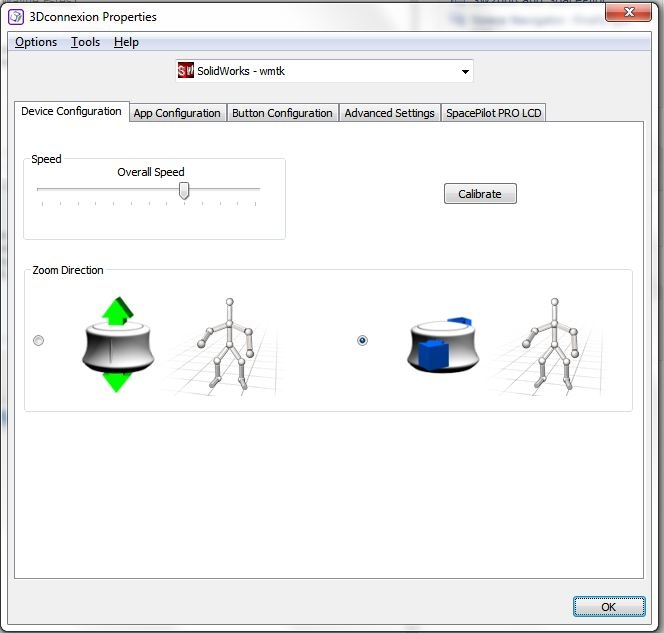Click the Zoom Direction group label
The height and width of the screenshot is (633, 664).
coord(68,270)
